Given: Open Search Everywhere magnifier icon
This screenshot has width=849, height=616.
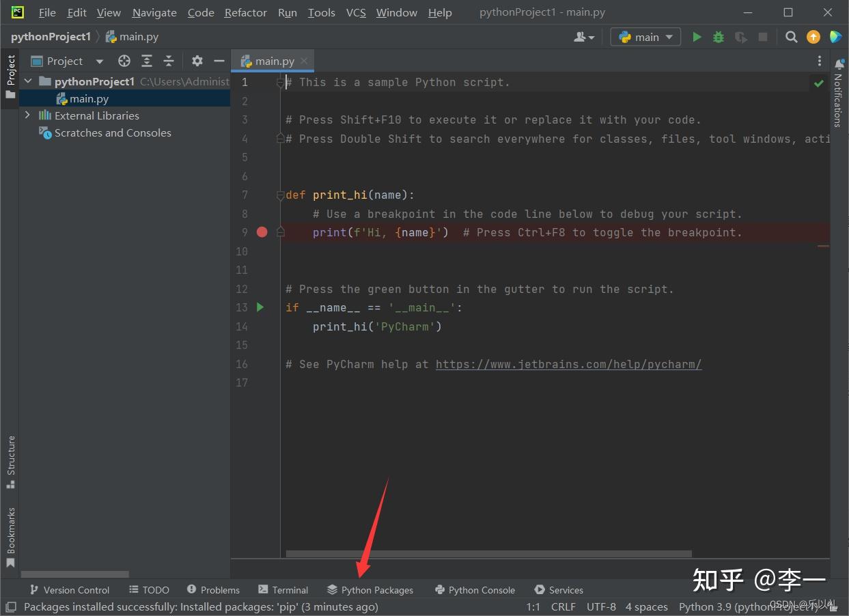Looking at the screenshot, I should tap(791, 37).
